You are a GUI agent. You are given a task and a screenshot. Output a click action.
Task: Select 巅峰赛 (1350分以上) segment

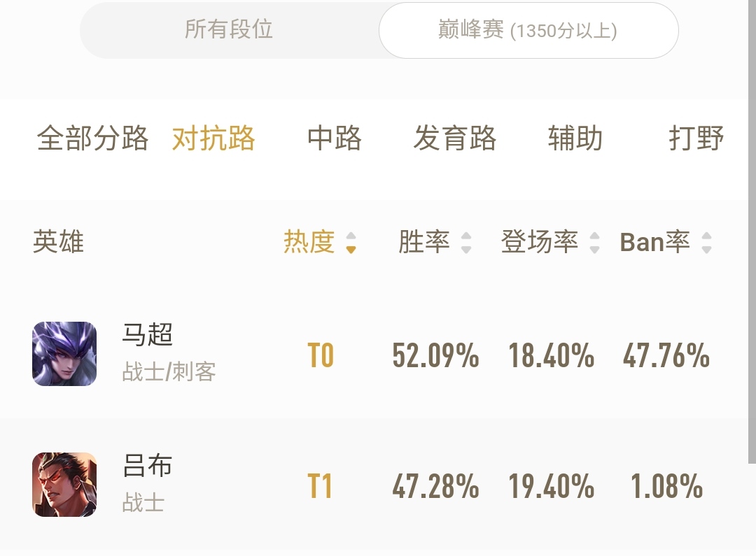pyautogui.click(x=528, y=30)
